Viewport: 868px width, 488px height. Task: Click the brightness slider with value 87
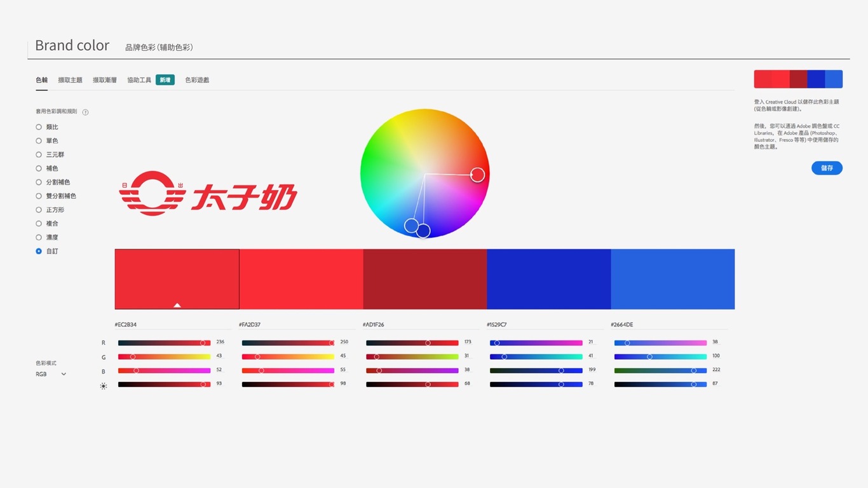pos(660,384)
